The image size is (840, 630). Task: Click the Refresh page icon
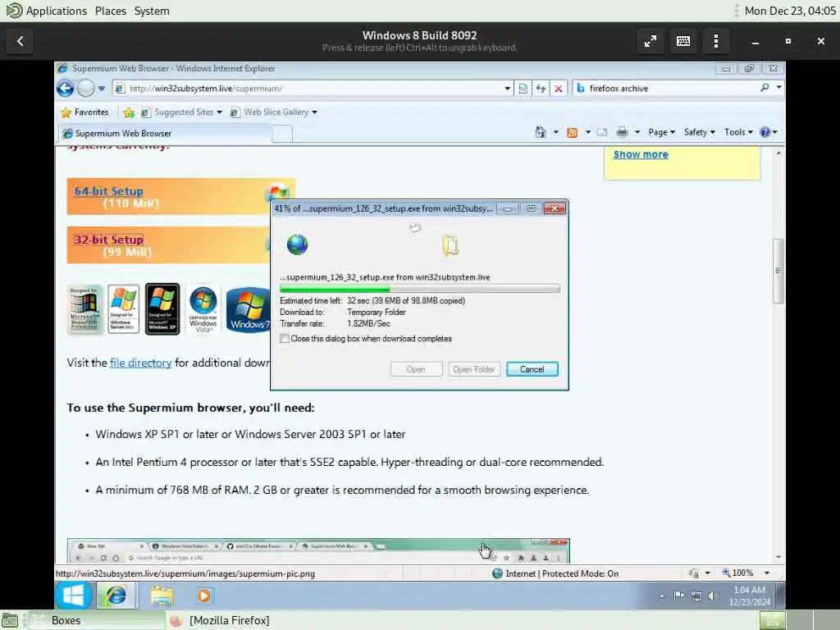tap(541, 89)
